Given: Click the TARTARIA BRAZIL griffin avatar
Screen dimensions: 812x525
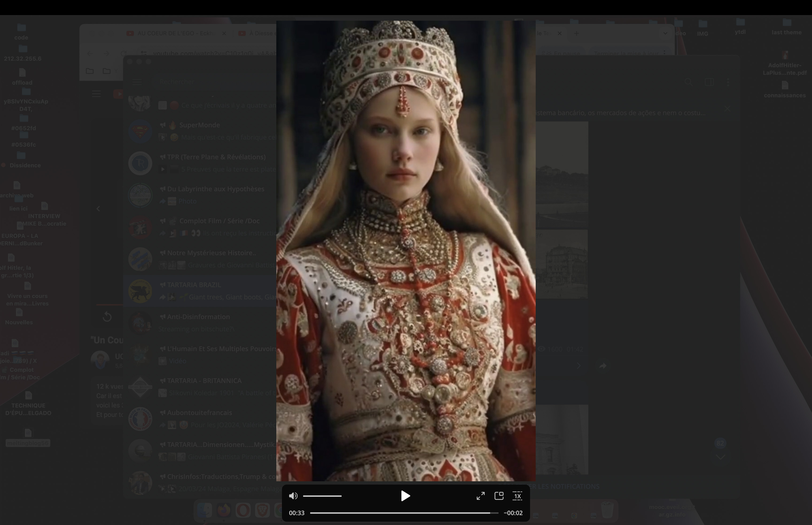Looking at the screenshot, I should point(140,291).
